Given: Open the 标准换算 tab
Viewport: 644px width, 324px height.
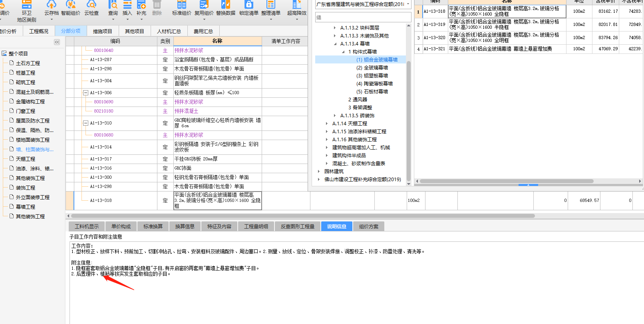Looking at the screenshot, I should (153, 226).
